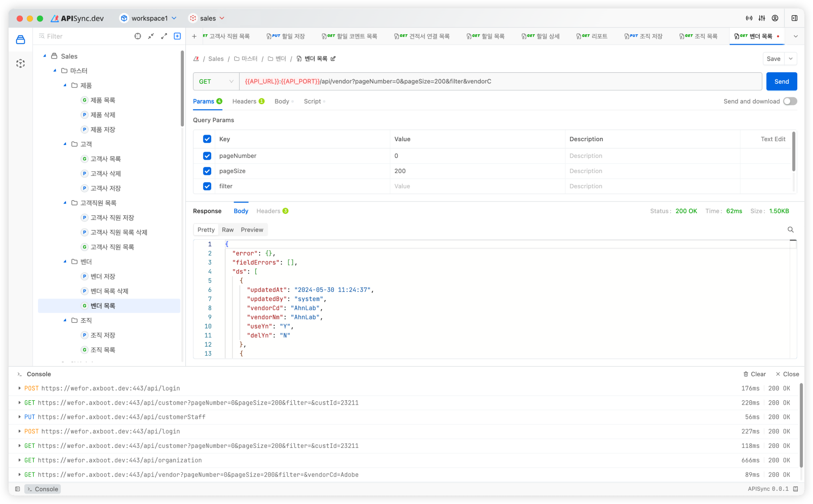The image size is (813, 504).
Task: Save the request
Action: [x=774, y=58]
